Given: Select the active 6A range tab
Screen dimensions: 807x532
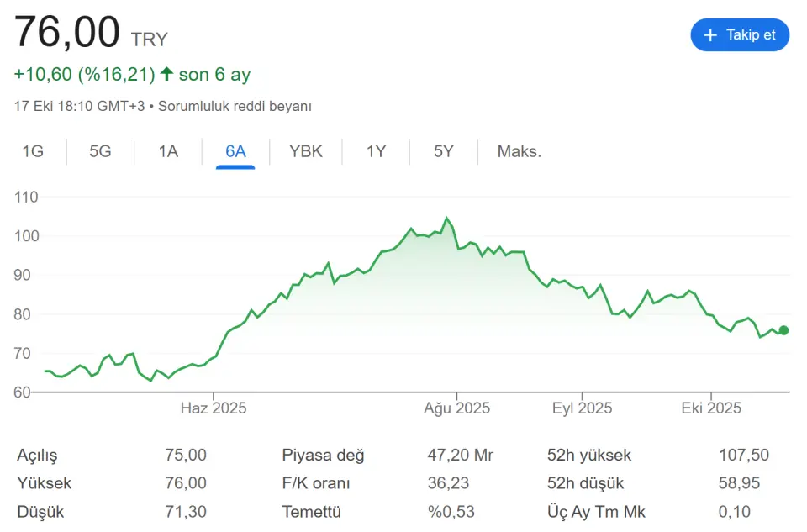Looking at the screenshot, I should pos(235,152).
